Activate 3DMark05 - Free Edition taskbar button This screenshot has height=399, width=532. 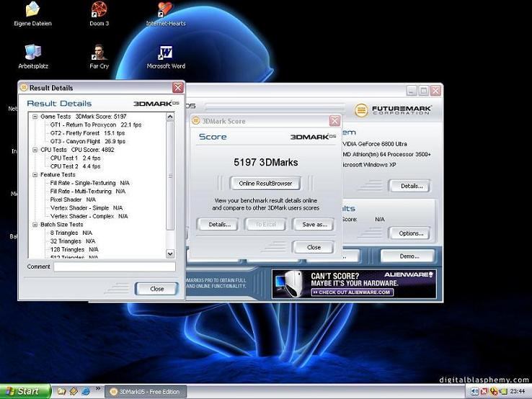(146, 392)
